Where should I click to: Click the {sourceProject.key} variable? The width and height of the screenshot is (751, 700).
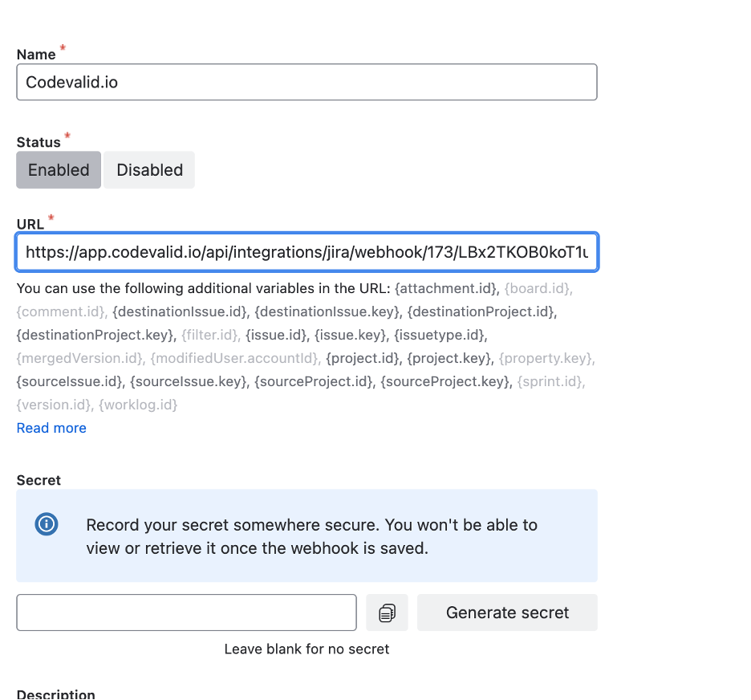(x=445, y=381)
